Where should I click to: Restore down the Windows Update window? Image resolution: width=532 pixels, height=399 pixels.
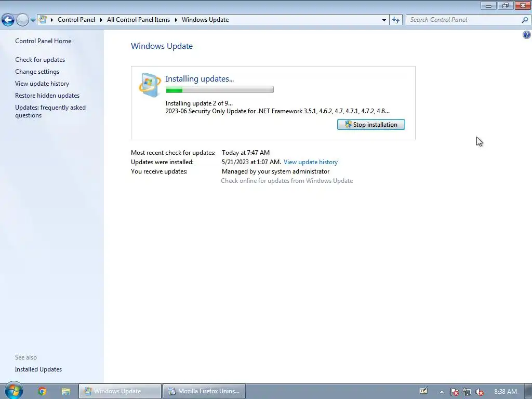(x=506, y=5)
